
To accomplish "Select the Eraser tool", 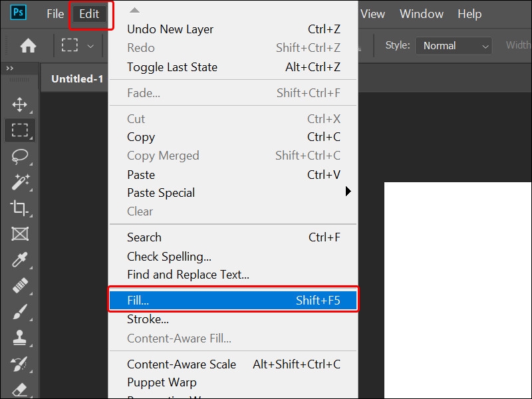I will tap(20, 390).
